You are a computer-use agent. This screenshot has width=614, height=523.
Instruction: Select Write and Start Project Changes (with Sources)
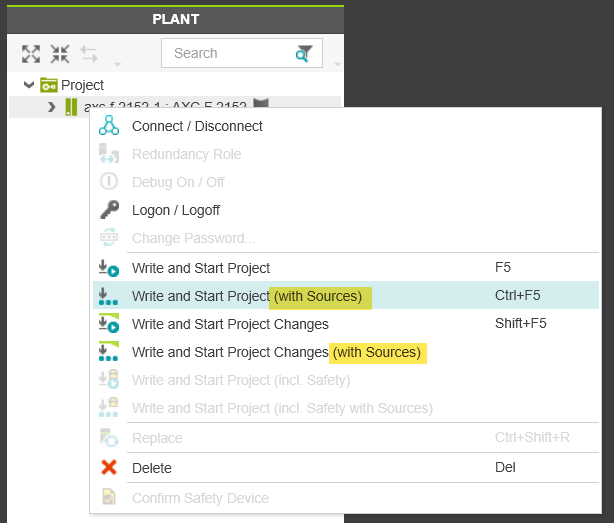click(276, 352)
